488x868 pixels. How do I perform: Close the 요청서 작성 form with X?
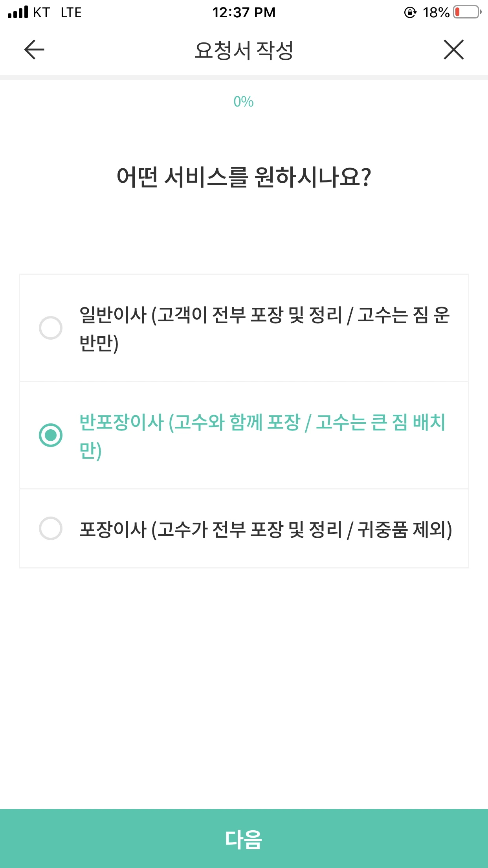(x=454, y=50)
